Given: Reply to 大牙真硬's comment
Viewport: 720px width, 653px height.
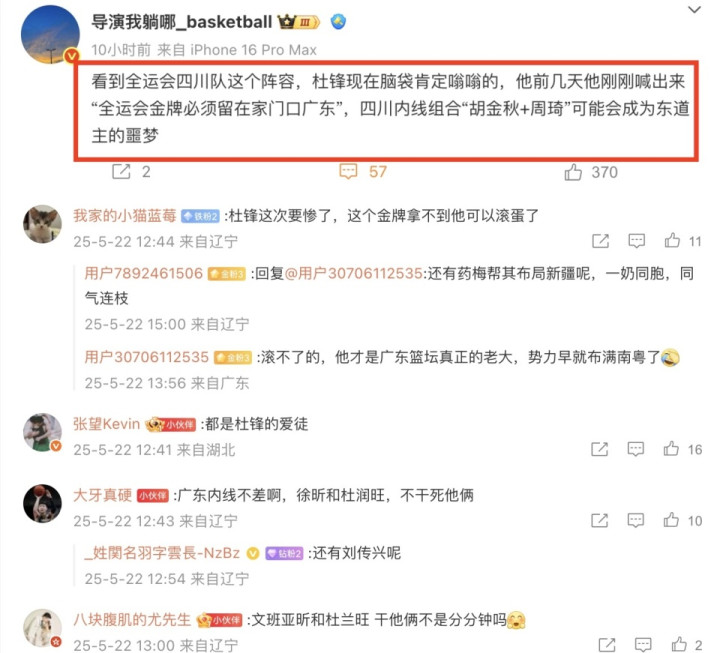Looking at the screenshot, I should tap(636, 520).
